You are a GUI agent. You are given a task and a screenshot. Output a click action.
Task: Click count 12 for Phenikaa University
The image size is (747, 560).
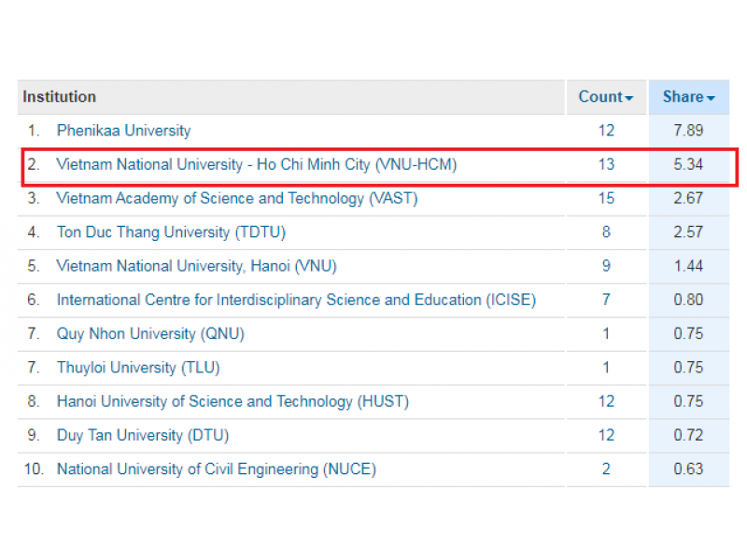pos(606,131)
